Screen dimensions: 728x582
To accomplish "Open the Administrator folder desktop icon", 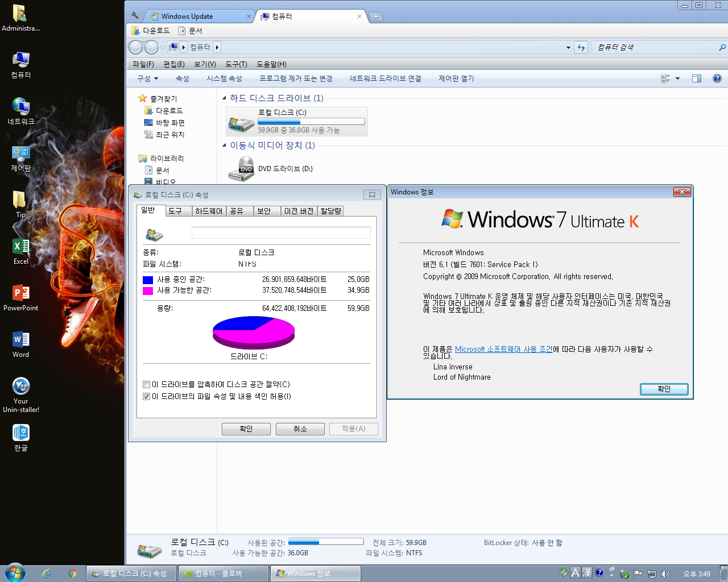I will click(x=20, y=18).
